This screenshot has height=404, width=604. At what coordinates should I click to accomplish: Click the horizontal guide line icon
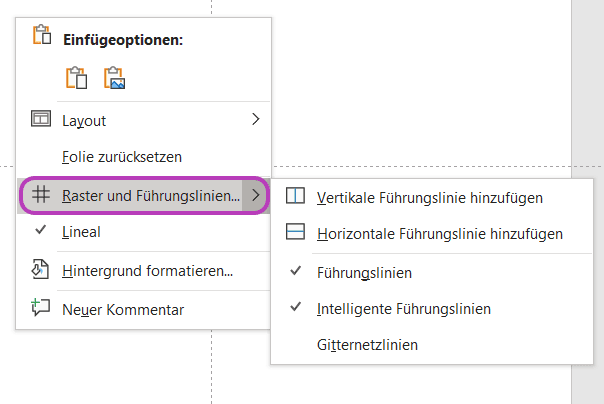[x=295, y=232]
